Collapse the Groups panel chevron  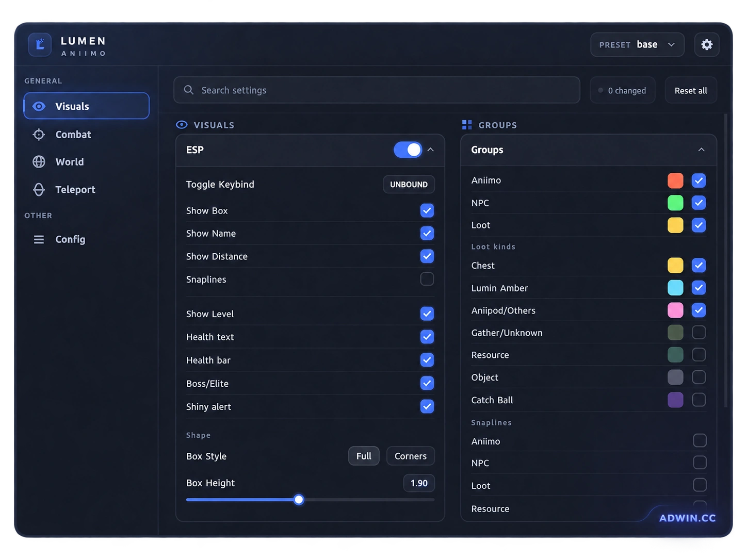701,150
